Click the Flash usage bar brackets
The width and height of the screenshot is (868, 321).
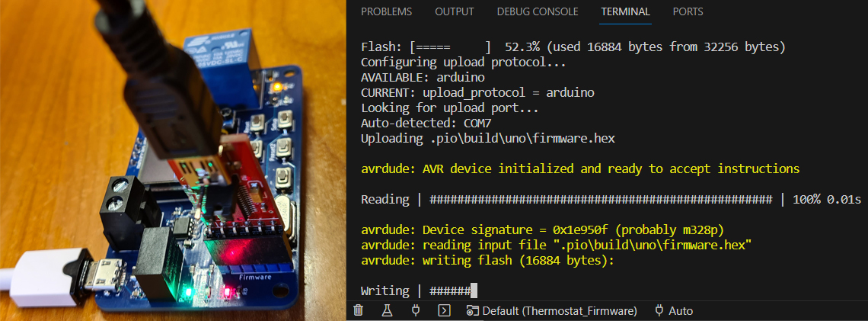pyautogui.click(x=452, y=47)
